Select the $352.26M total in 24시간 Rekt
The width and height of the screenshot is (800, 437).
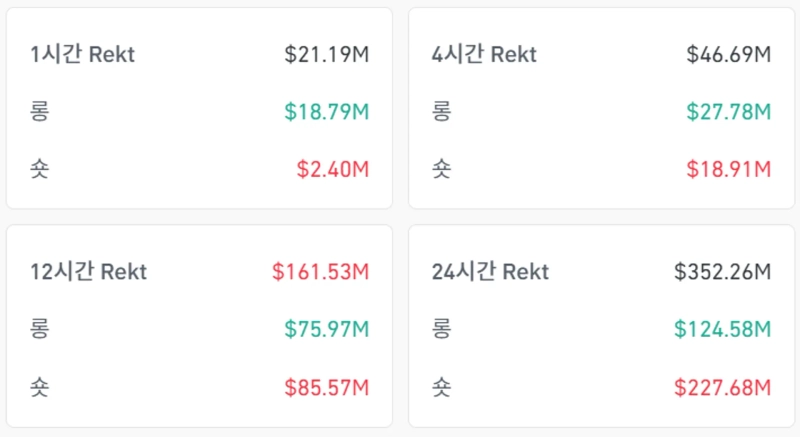(722, 271)
